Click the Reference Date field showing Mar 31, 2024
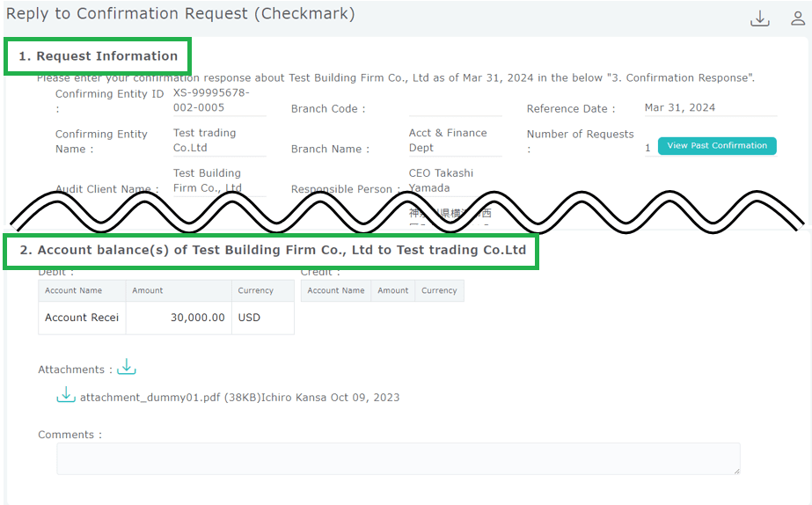The image size is (812, 505). [709, 108]
